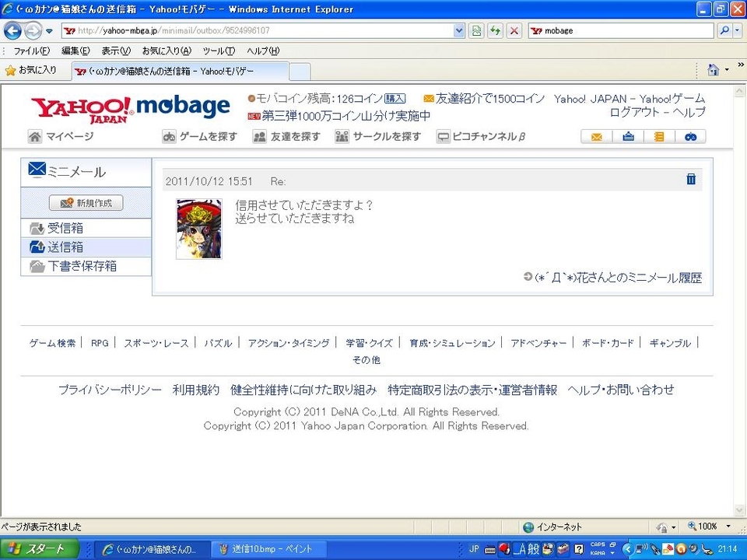Open ゲームを探す in the navigation

[x=200, y=137]
